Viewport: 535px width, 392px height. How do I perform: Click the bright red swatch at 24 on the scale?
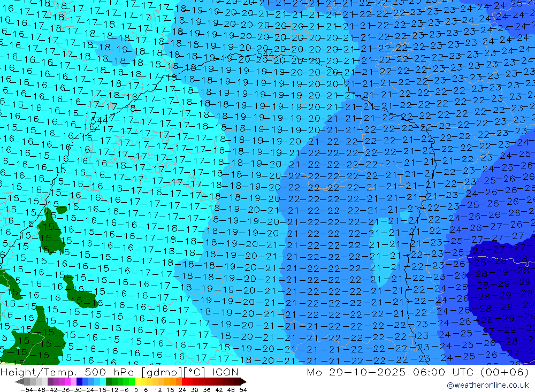185,381
